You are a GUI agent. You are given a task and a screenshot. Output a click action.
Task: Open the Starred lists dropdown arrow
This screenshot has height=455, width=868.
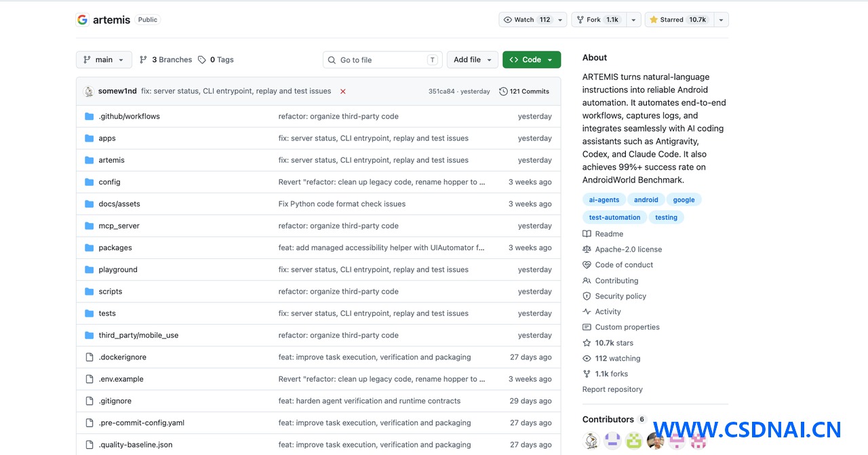coord(722,20)
